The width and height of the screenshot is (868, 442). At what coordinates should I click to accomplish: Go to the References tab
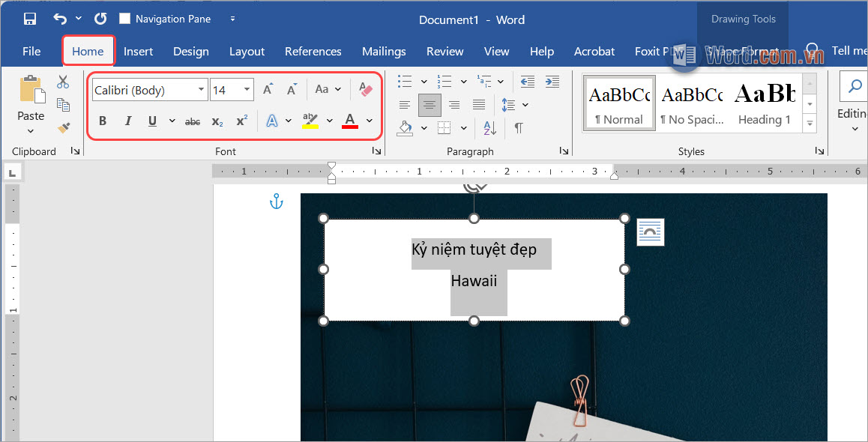(x=313, y=52)
